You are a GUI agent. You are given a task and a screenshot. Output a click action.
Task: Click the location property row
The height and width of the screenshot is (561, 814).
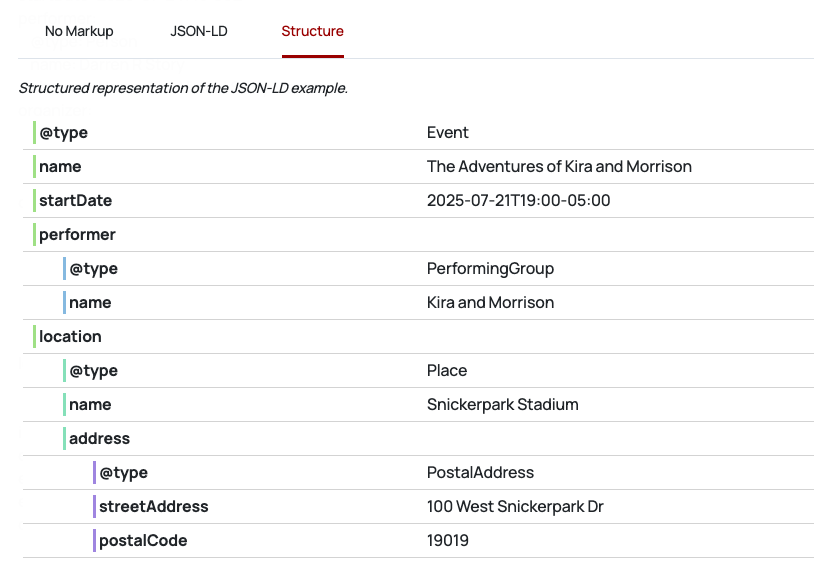coord(70,337)
